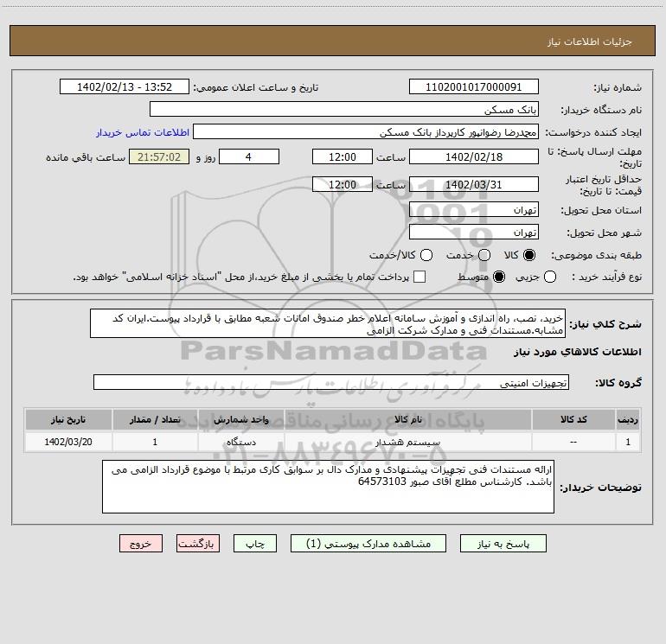666x644 pixels.
Task: Click the price validity date 1402/03/31
Action: point(474,185)
